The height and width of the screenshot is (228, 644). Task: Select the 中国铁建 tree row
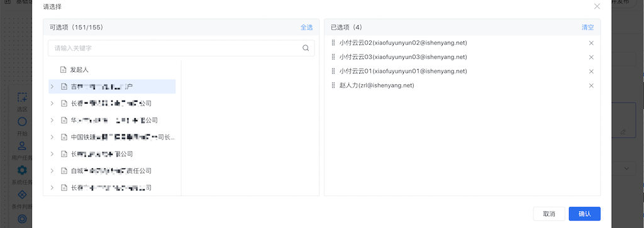coord(112,137)
